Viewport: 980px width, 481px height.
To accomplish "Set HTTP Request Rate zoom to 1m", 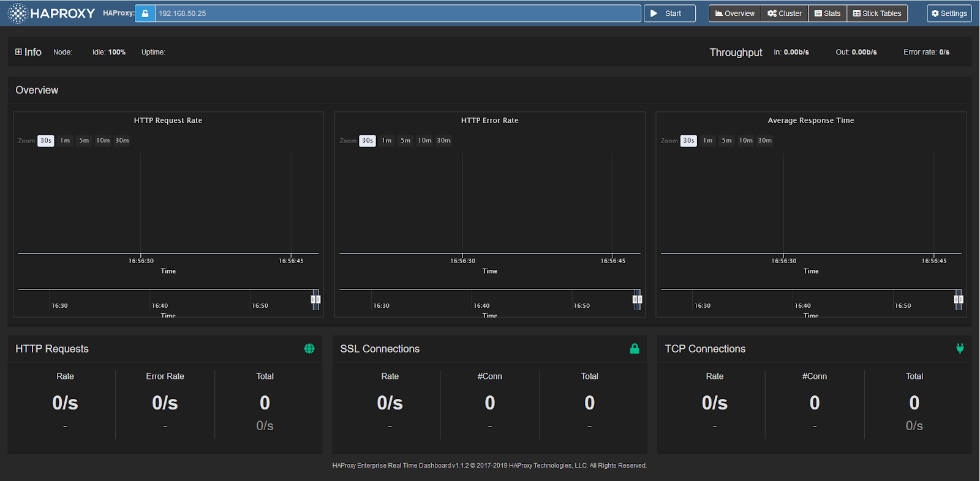I will tap(65, 141).
